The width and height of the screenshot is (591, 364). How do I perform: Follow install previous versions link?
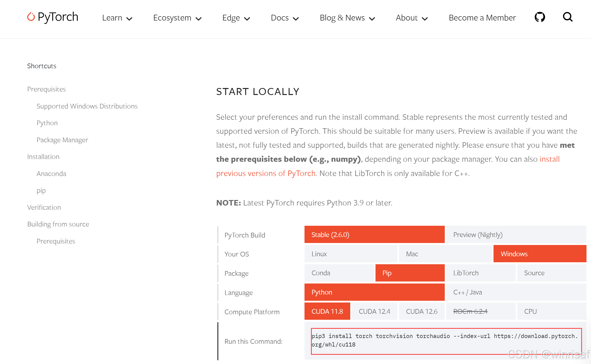point(265,173)
